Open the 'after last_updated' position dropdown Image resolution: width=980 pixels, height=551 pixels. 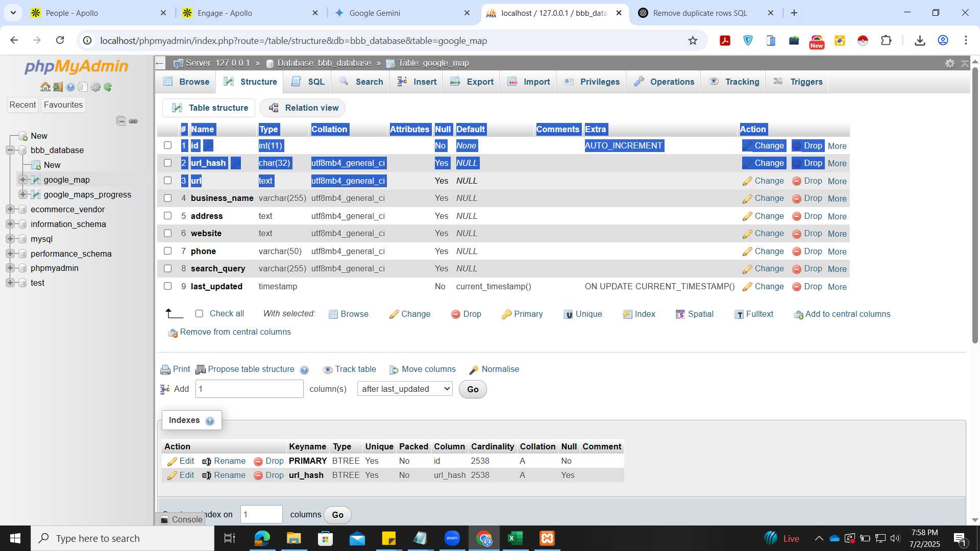tap(405, 389)
